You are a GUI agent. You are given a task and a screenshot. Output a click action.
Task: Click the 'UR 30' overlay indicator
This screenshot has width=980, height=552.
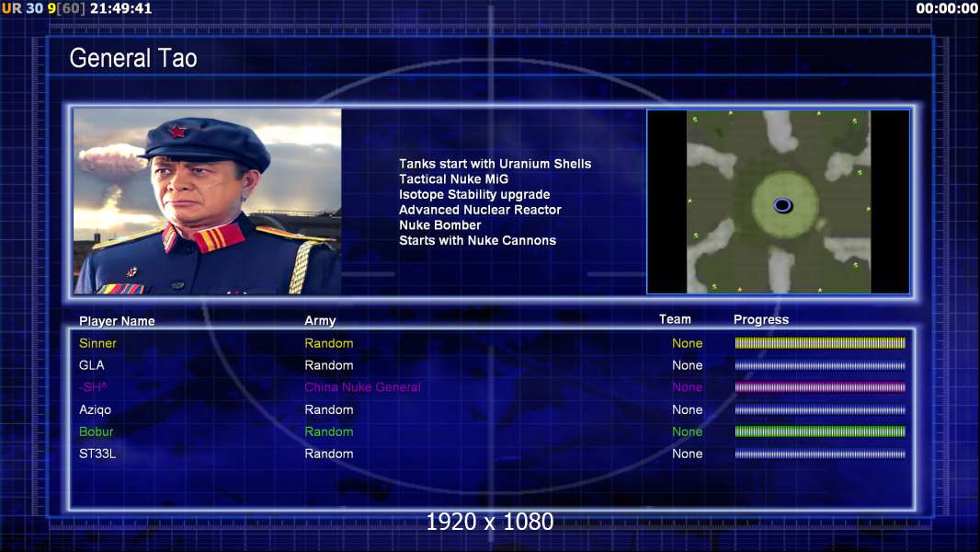(x=22, y=9)
